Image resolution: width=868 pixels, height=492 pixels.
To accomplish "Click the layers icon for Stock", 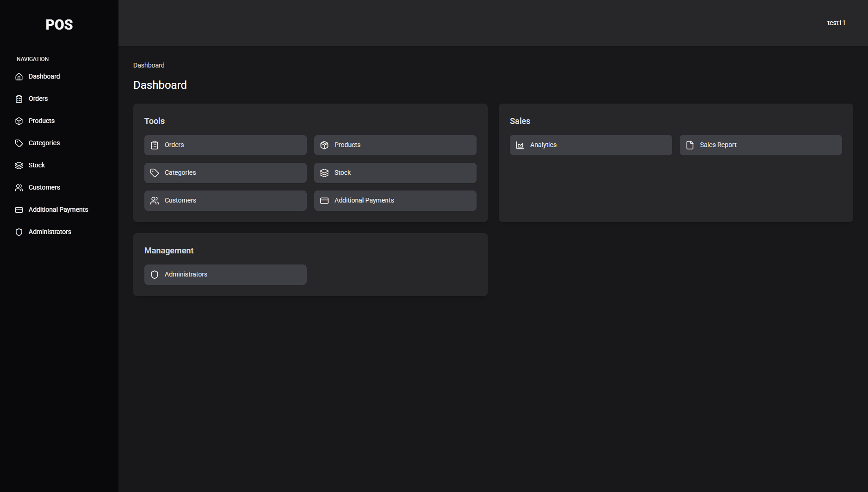I will click(x=19, y=165).
